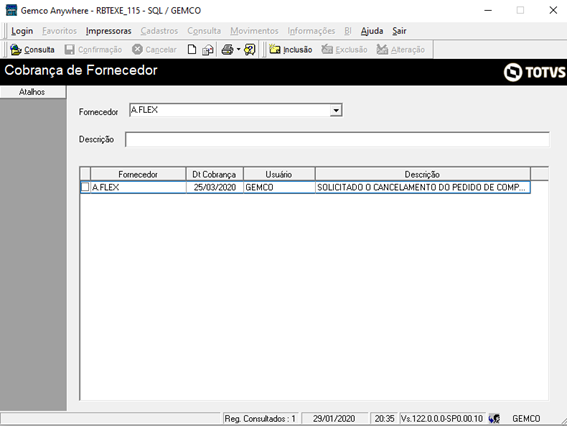Select the SOLICITADO O CANCELAMENTO description cell
Image resolution: width=567 pixels, height=426 pixels.
pyautogui.click(x=423, y=187)
